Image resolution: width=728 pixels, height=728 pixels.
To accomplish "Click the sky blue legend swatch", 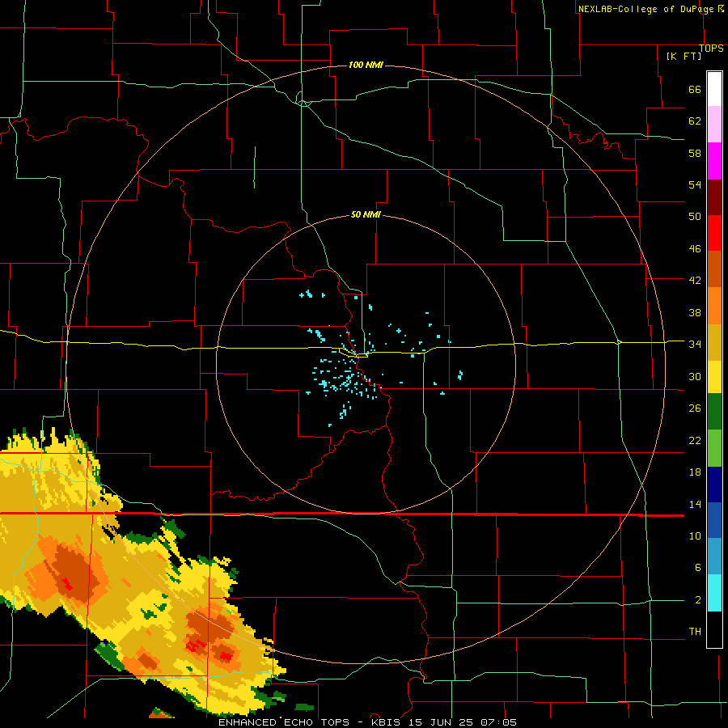I will pyautogui.click(x=714, y=557).
